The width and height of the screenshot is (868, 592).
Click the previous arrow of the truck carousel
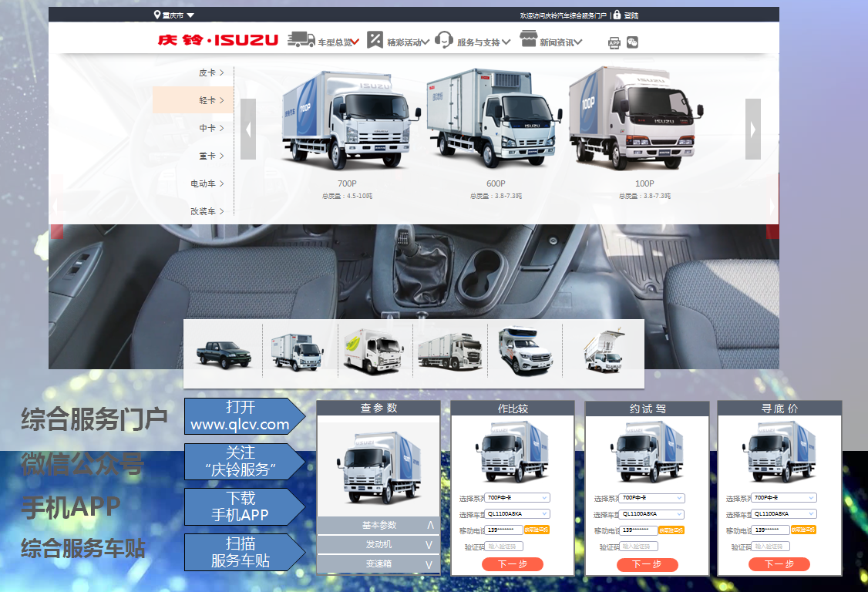248,129
